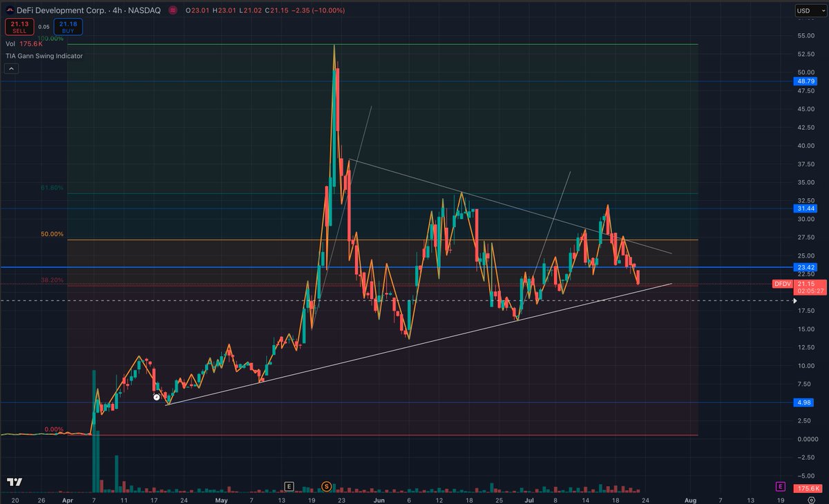Click the E earnings marker near May 13

pos(289,486)
